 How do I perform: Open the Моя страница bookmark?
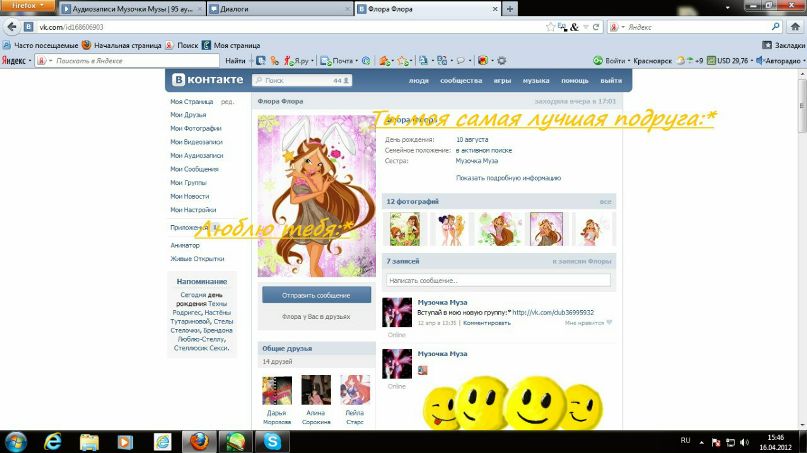[x=231, y=45]
